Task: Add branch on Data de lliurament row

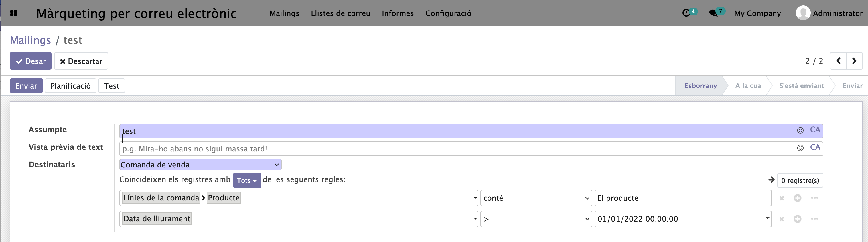Action: click(814, 219)
